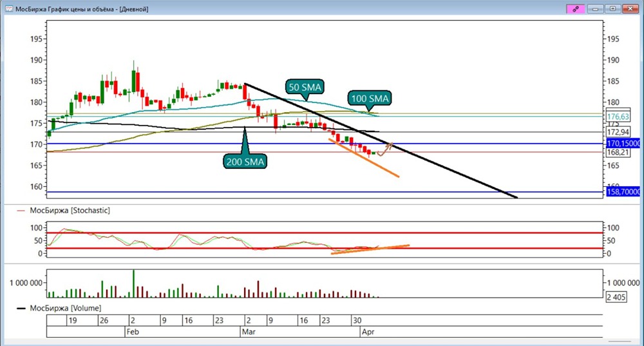Click the МосБиржа [Stochastic] legend label
Screen dimensions: 644x346
70,211
